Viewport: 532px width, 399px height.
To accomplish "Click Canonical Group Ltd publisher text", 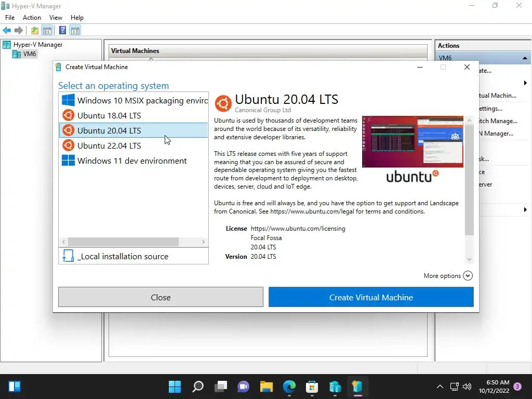I will tap(262, 110).
